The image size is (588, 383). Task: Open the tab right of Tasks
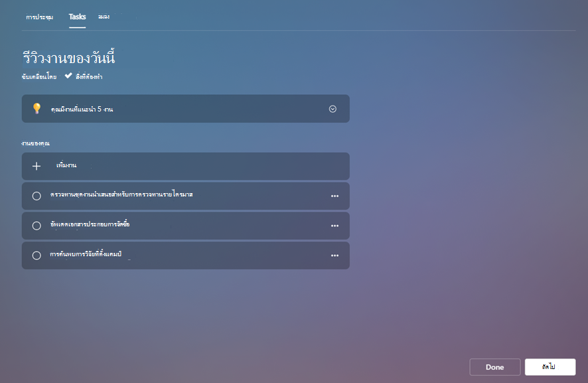(104, 17)
